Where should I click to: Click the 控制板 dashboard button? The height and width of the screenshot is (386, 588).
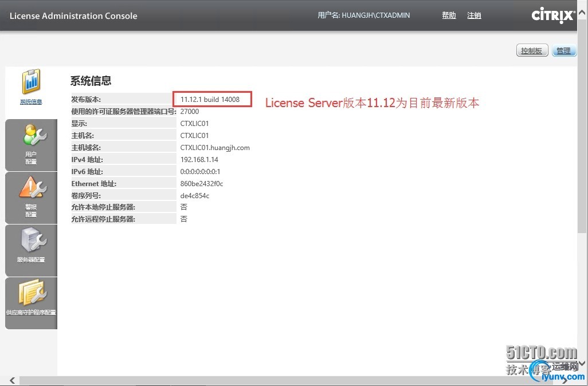(x=532, y=50)
